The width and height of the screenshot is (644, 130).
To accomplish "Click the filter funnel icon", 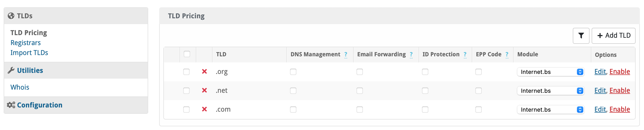I will point(581,36).
